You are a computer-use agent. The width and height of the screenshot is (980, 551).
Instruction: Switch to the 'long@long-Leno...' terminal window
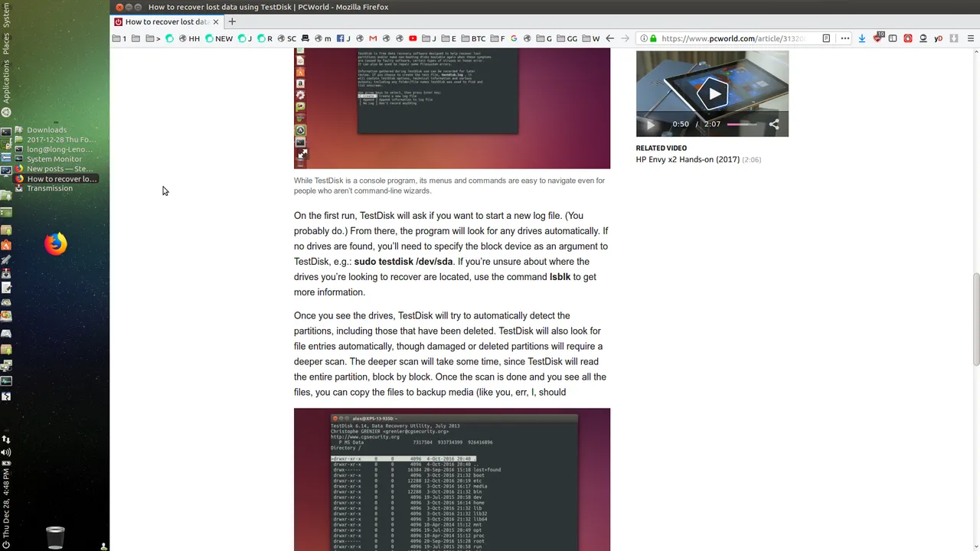[56, 149]
